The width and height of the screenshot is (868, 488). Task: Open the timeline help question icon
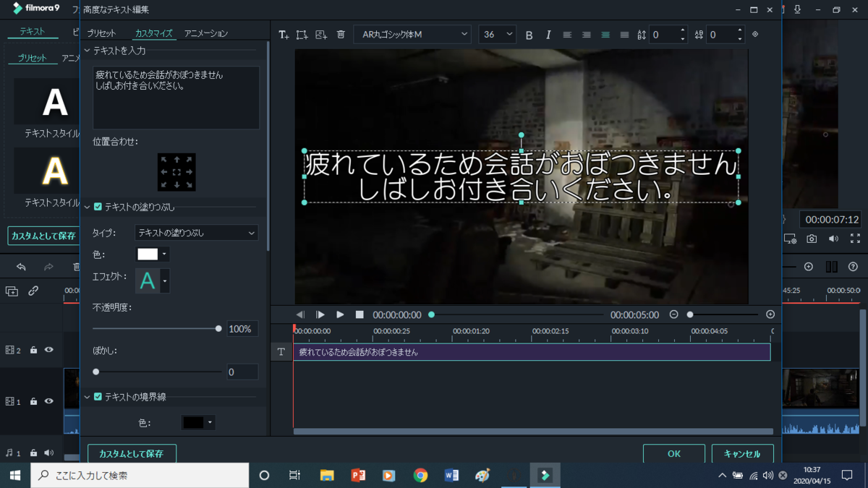(x=853, y=267)
